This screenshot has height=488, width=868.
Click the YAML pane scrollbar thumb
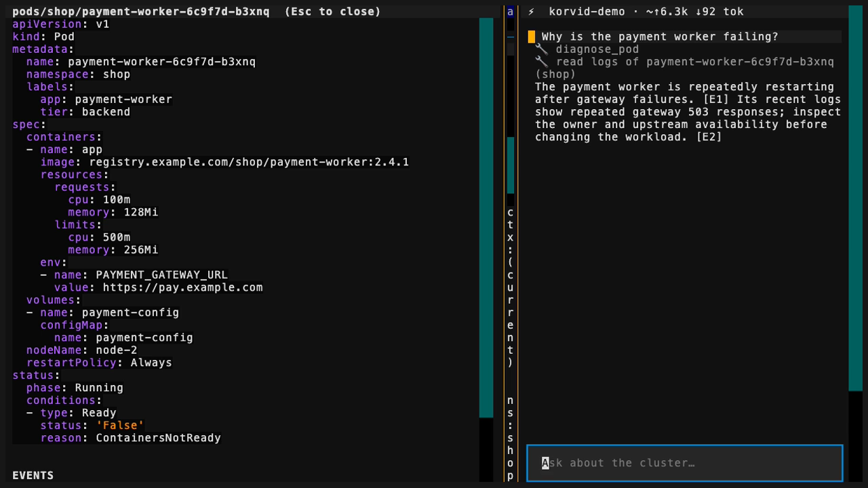tap(486, 218)
